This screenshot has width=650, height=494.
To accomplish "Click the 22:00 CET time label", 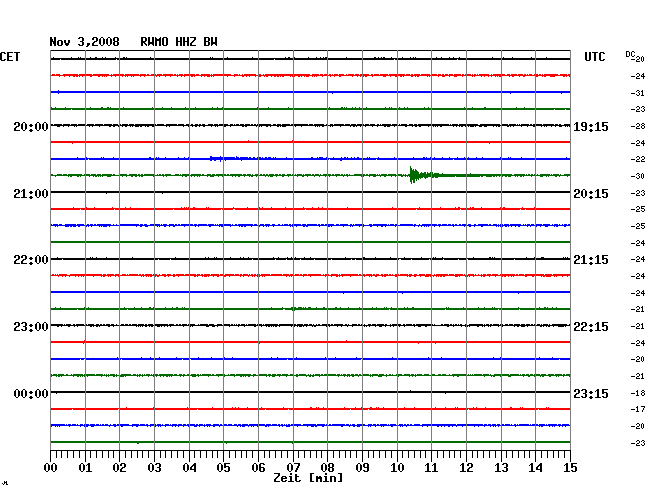I will 31,260.
